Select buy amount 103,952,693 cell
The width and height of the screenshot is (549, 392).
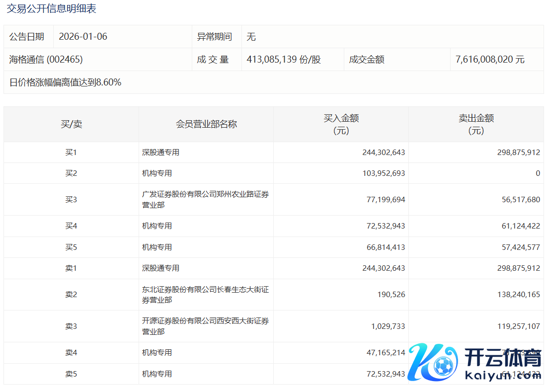384,173
